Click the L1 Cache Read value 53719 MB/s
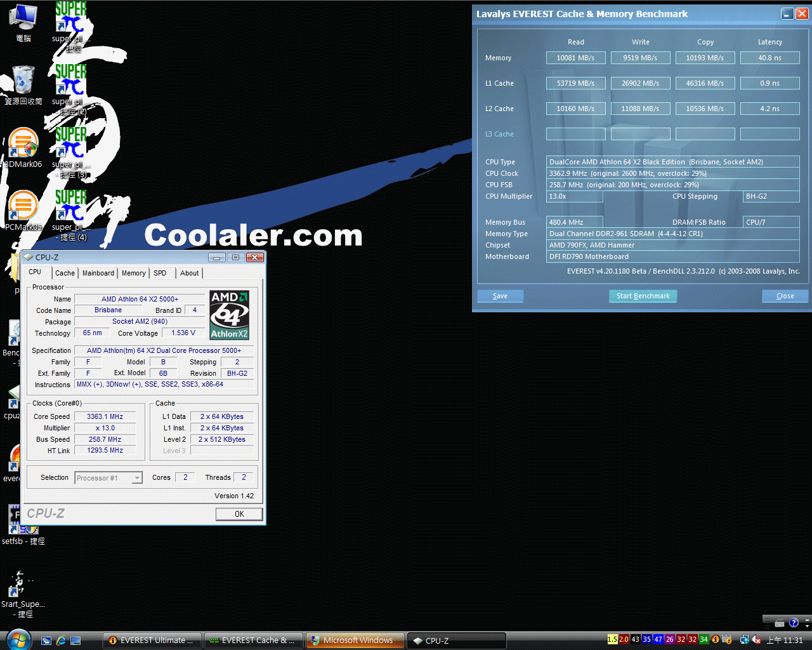This screenshot has width=812, height=650. (576, 83)
